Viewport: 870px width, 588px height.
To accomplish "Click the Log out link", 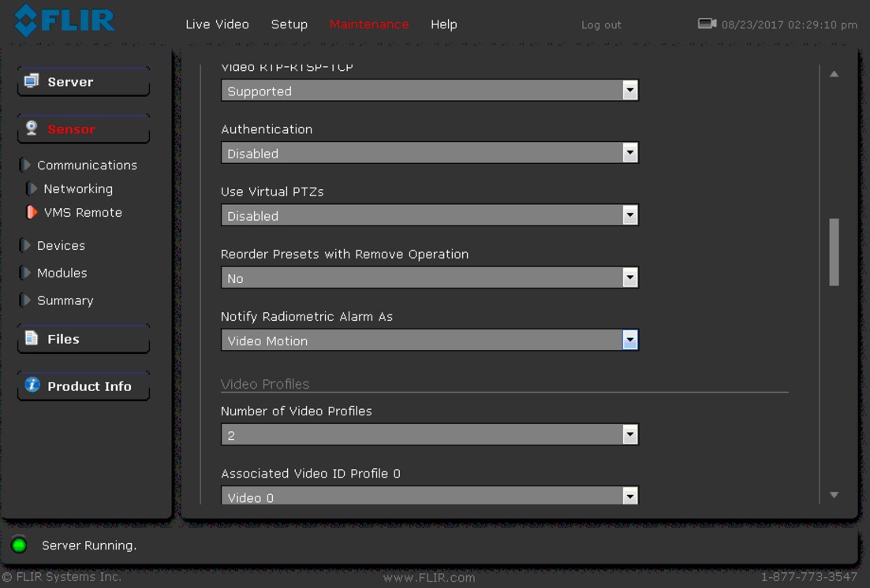I will tap(601, 25).
